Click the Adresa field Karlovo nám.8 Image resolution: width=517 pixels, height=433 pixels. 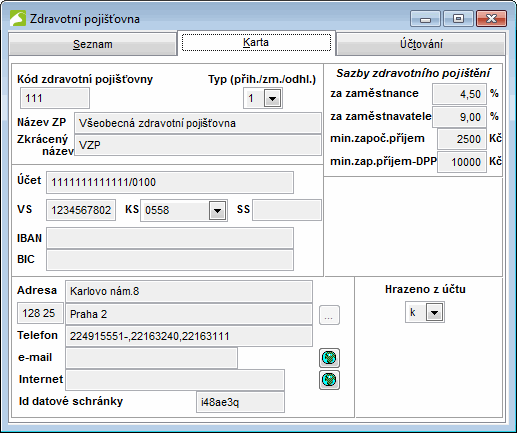pos(189,291)
